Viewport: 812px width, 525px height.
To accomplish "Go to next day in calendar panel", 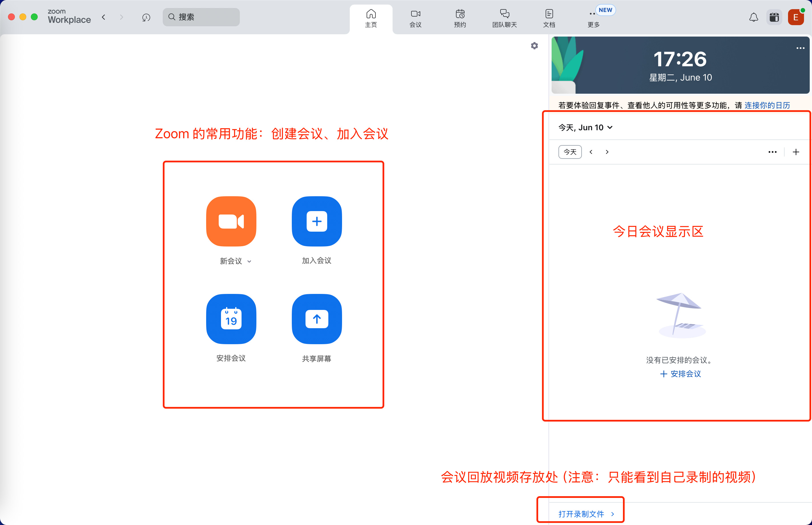I will pos(607,152).
